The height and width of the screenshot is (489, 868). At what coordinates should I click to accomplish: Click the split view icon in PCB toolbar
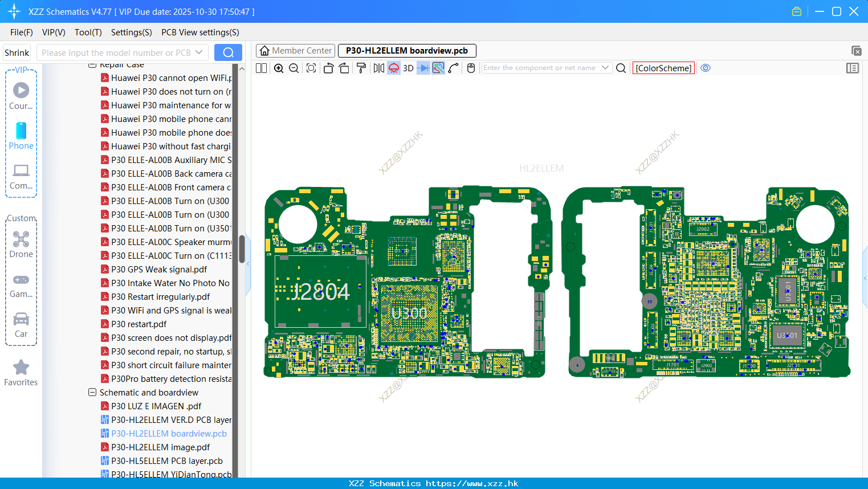tap(261, 68)
